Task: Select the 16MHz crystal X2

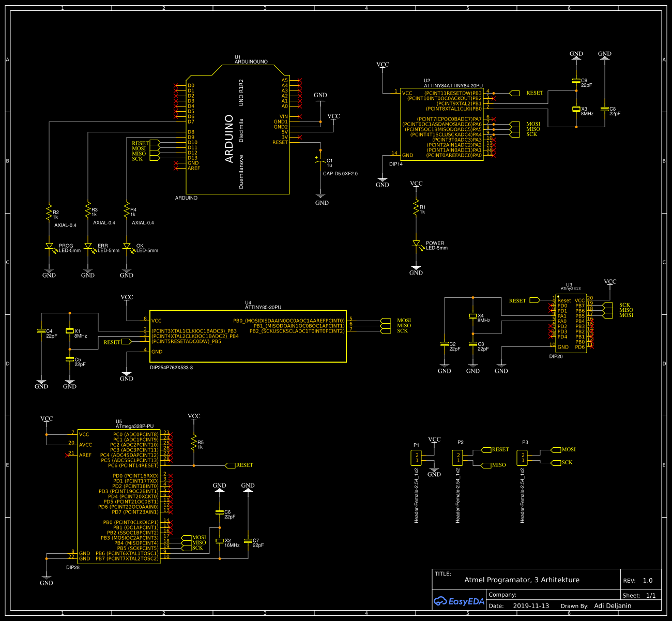Action: 220,540
